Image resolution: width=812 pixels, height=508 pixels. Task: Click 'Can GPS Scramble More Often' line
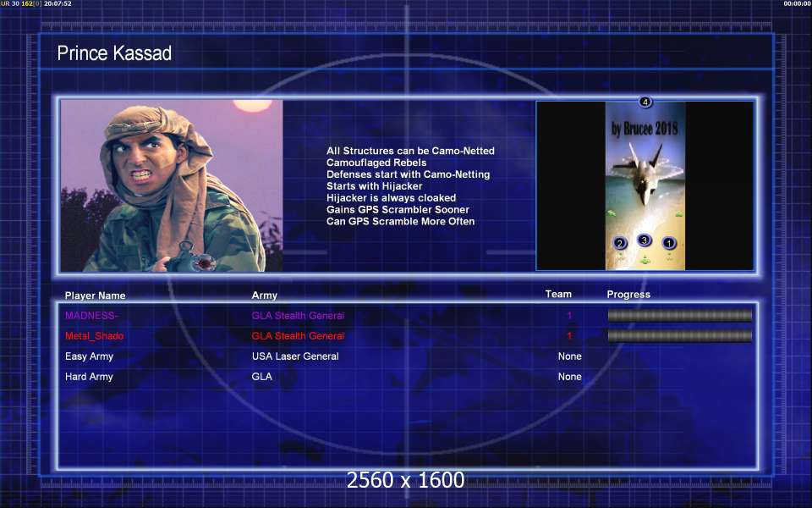coord(400,221)
